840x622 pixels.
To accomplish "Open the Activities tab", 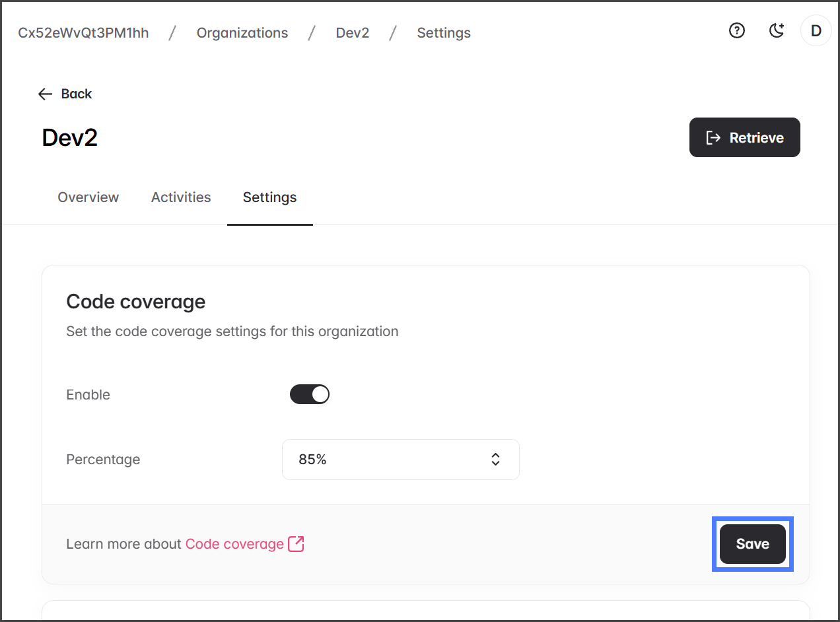I will click(x=181, y=197).
